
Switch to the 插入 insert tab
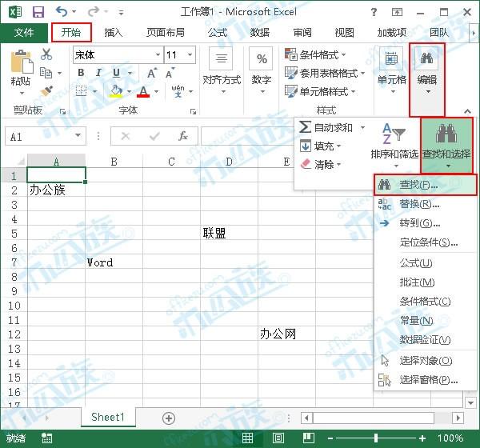(114, 33)
